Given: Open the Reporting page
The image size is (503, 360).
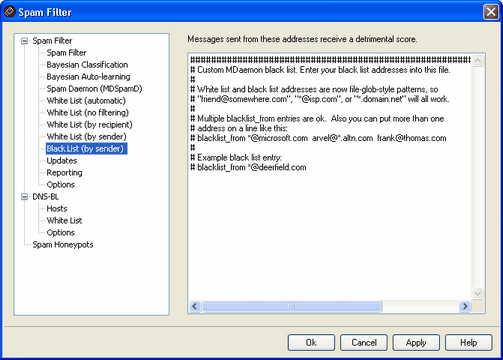Looking at the screenshot, I should (64, 173).
